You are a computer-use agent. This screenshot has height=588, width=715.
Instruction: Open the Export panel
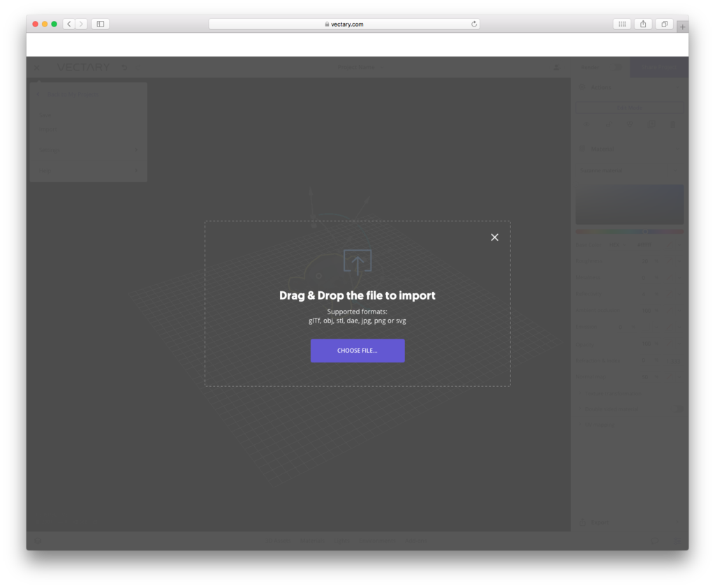click(629, 522)
